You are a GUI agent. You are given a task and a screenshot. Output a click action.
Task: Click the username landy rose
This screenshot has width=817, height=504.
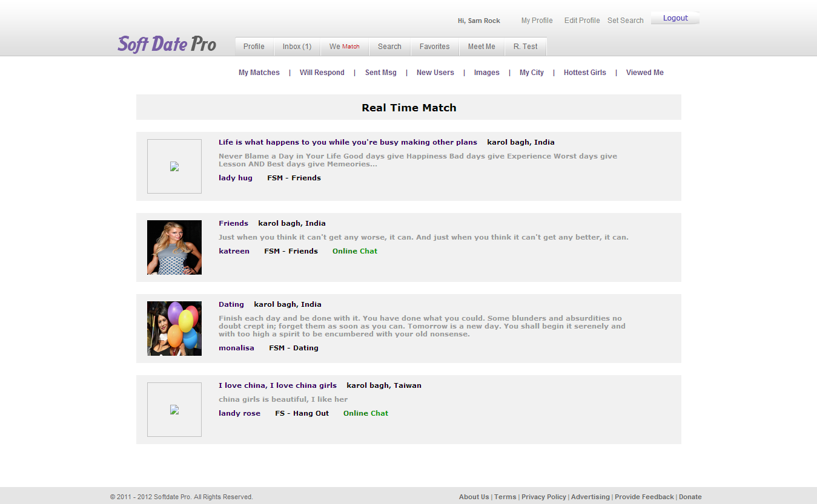pyautogui.click(x=239, y=413)
